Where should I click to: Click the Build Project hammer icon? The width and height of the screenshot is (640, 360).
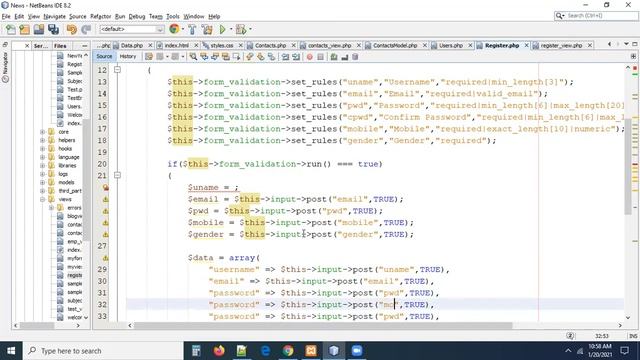[192, 29]
